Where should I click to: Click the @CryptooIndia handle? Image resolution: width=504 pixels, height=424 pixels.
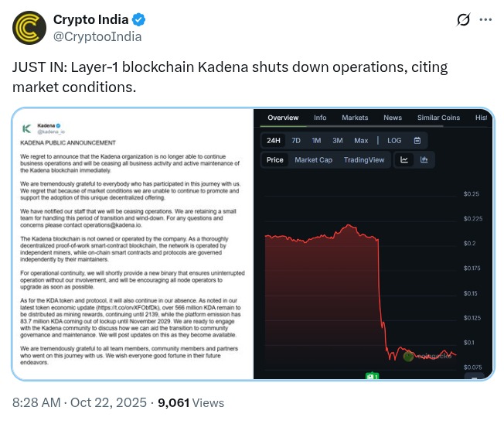coord(97,36)
